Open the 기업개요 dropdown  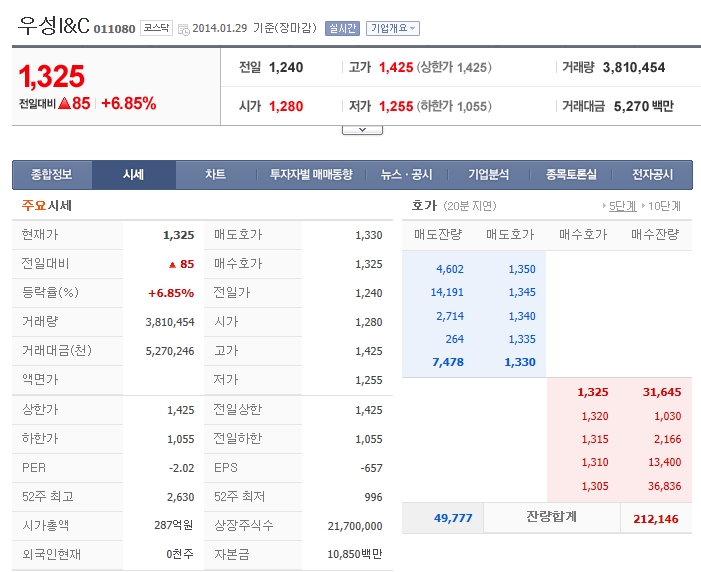[x=393, y=29]
